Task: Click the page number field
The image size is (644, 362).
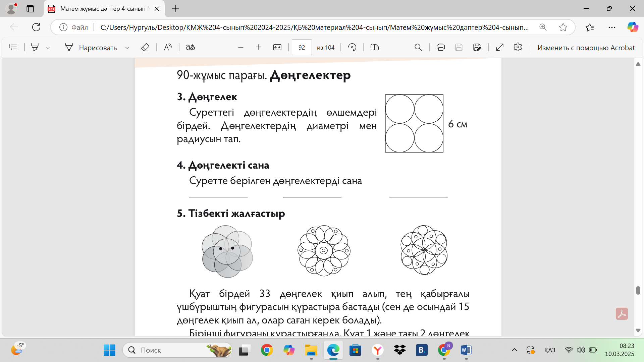Action: click(x=302, y=47)
